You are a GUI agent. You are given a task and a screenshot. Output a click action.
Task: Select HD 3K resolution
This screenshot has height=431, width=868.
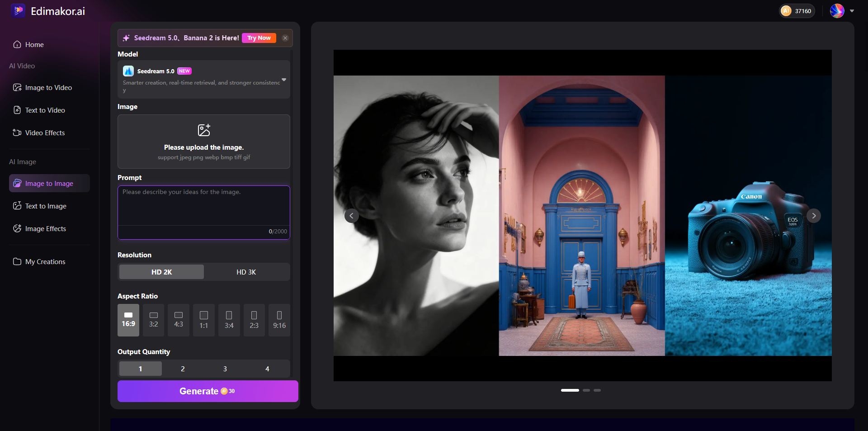(246, 272)
